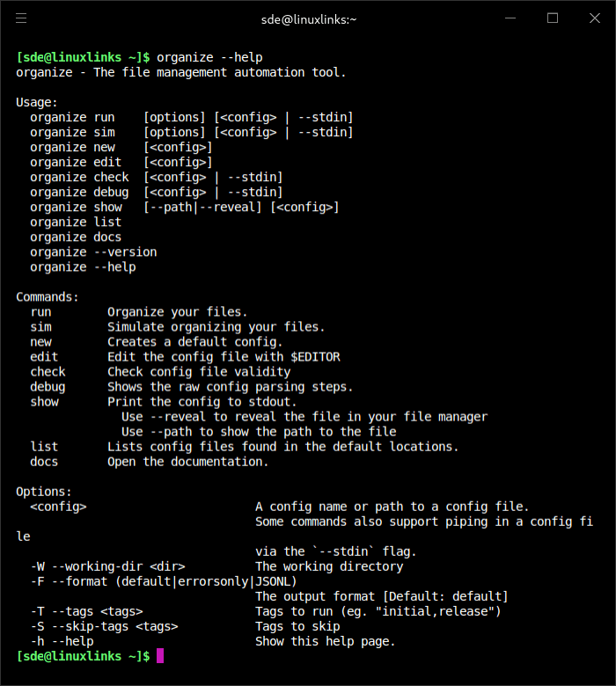Click the "organize docs" usage line

pos(76,237)
